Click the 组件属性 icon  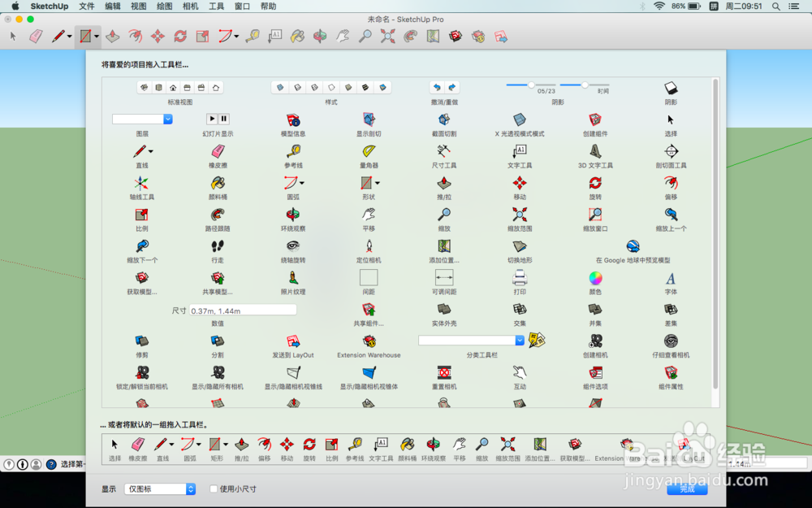pos(672,373)
